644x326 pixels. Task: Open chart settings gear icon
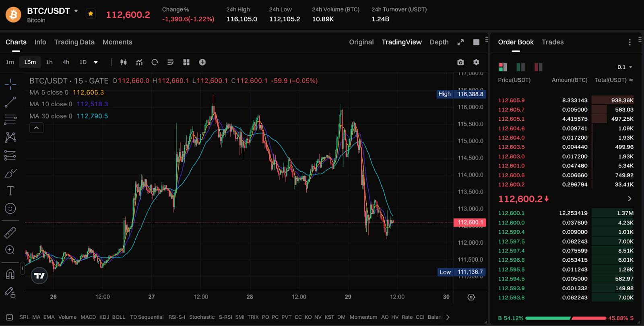[476, 62]
